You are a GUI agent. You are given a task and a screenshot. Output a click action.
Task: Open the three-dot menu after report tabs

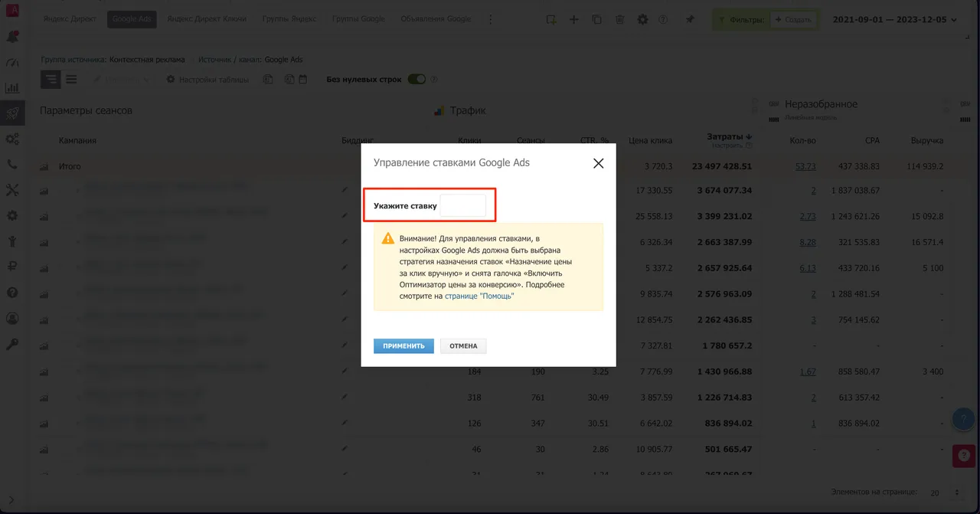491,19
